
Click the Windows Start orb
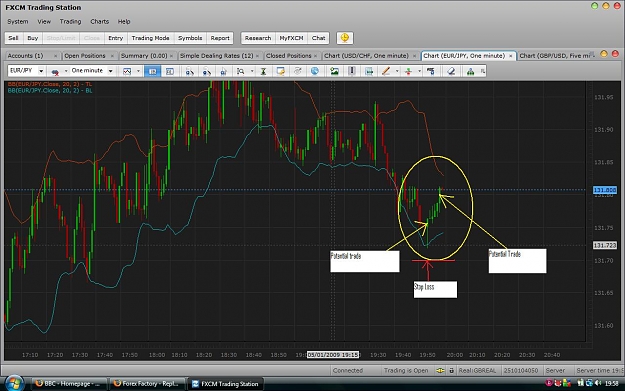(x=14, y=383)
